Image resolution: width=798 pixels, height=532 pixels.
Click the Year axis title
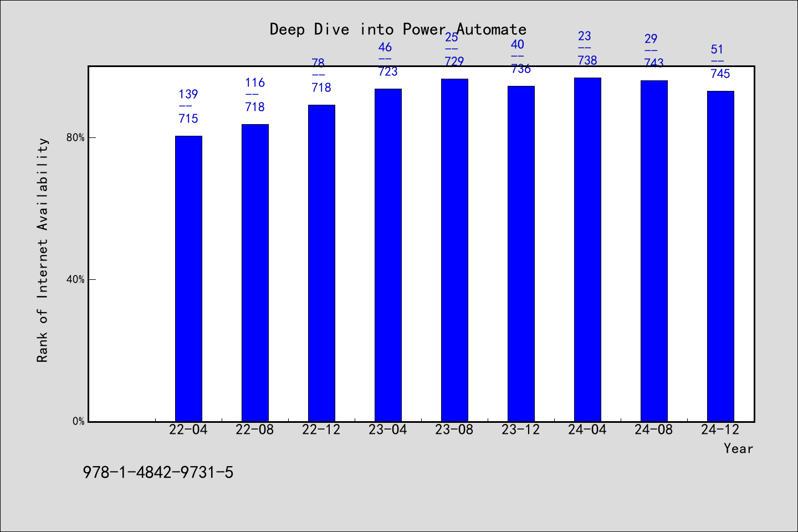click(x=738, y=448)
